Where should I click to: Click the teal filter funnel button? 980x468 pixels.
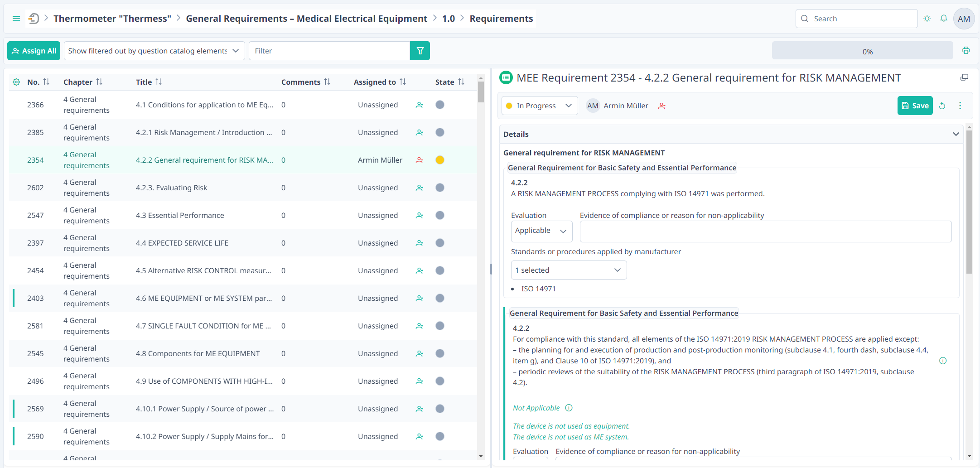(420, 51)
